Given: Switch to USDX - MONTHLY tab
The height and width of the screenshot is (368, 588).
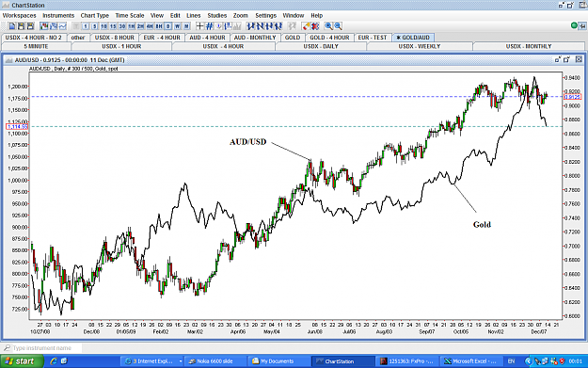Looking at the screenshot, I should click(x=529, y=46).
